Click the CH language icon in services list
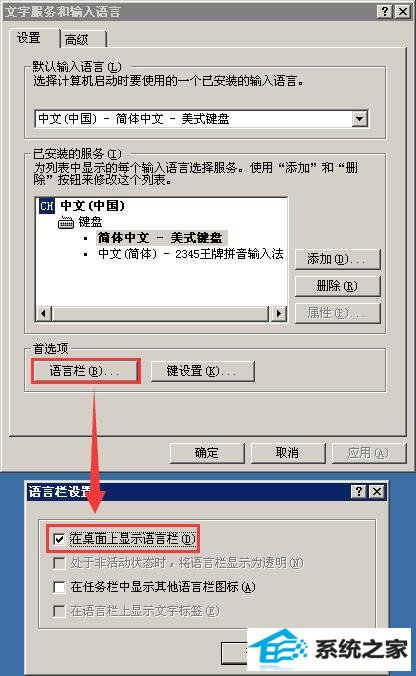The width and height of the screenshot is (416, 676). click(x=47, y=206)
